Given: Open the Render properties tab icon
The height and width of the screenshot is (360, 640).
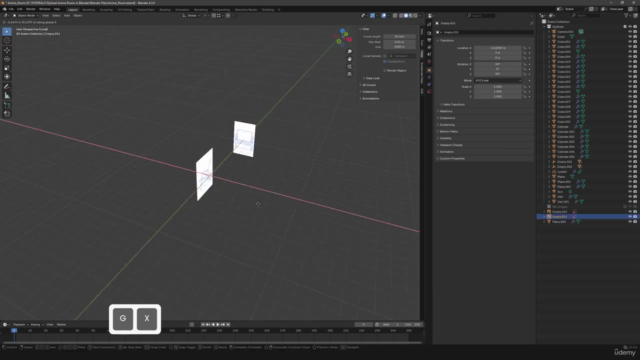Looking at the screenshot, I should 429,33.
